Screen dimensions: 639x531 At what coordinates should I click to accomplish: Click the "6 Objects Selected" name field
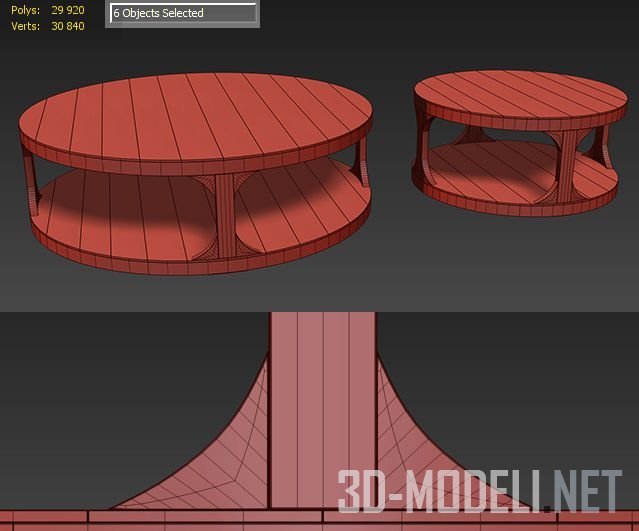point(182,14)
